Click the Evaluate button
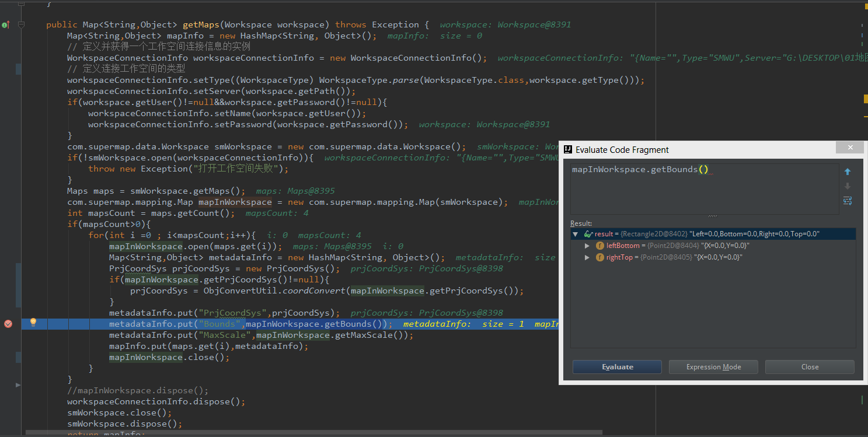Image resolution: width=868 pixels, height=437 pixels. tap(617, 367)
